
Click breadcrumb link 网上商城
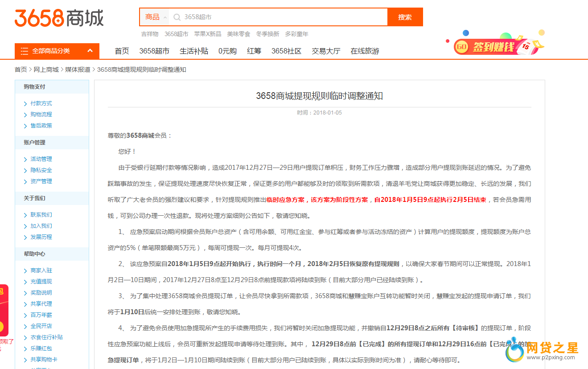(x=46, y=70)
